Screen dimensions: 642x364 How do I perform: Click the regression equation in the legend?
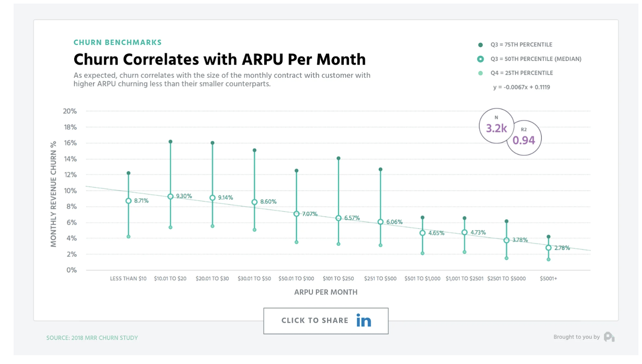[x=521, y=87]
